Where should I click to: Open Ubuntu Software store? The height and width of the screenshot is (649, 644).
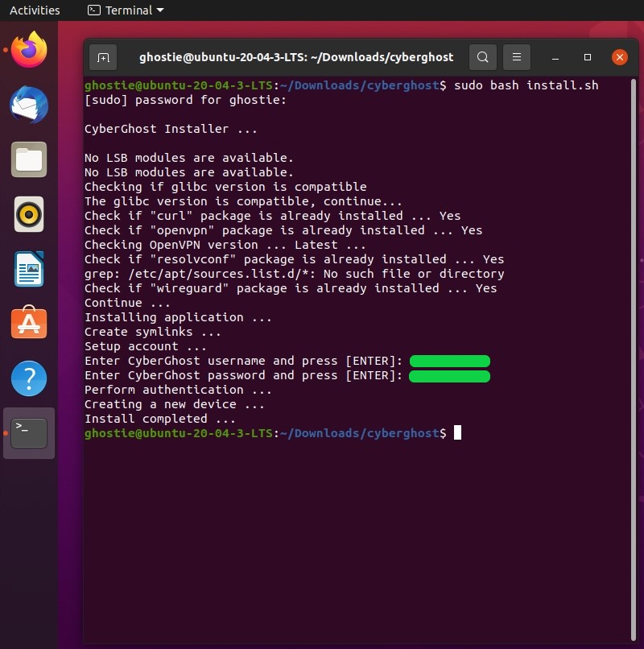point(29,323)
